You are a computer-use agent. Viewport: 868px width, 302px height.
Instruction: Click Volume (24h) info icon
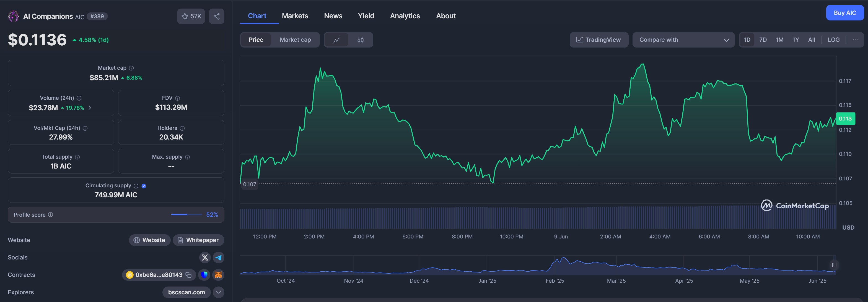[x=79, y=98]
